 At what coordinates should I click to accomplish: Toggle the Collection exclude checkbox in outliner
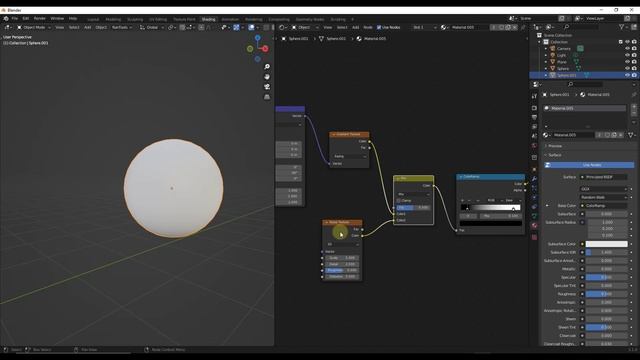[x=621, y=42]
